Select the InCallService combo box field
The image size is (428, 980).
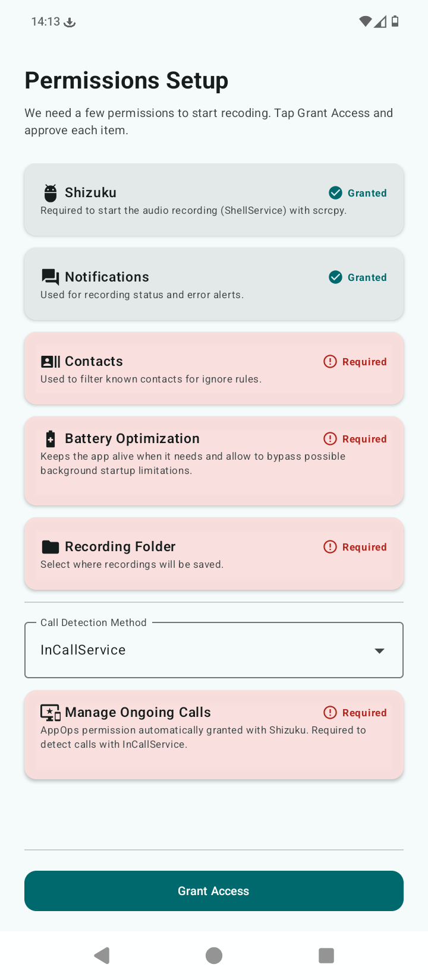(214, 650)
